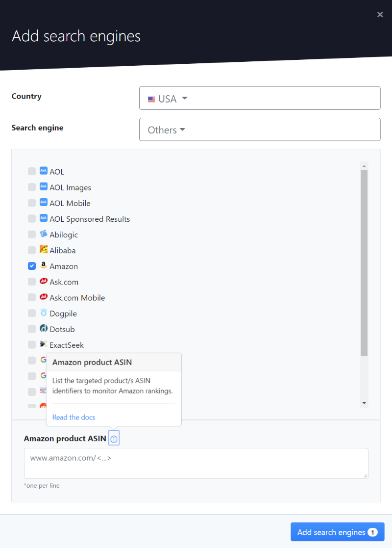
Task: Enable the AOL Images checkbox
Action: tap(32, 187)
